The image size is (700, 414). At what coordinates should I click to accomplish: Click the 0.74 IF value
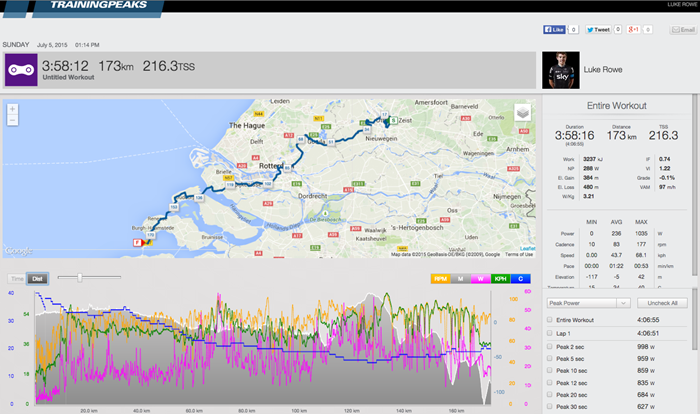pos(664,159)
